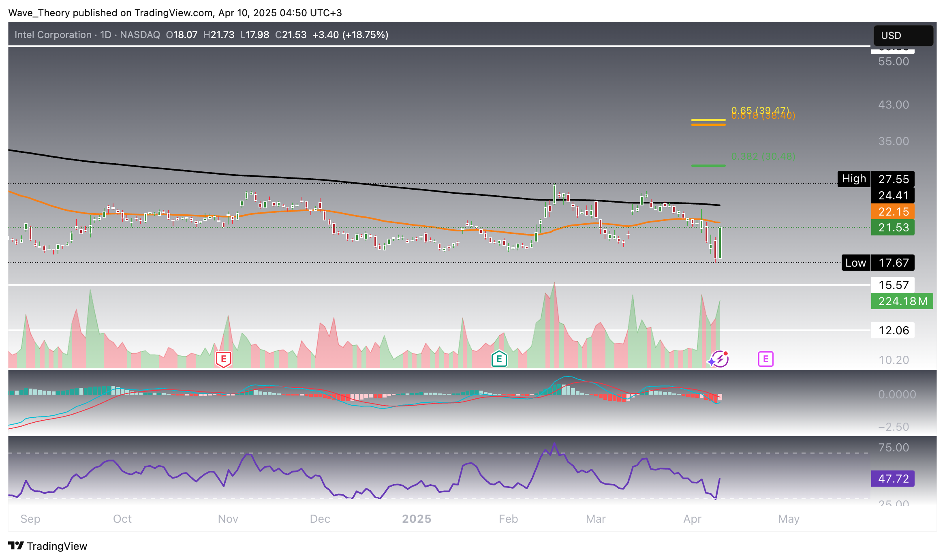Click the TradingView logo at the bottom
945x560 pixels.
point(48,546)
